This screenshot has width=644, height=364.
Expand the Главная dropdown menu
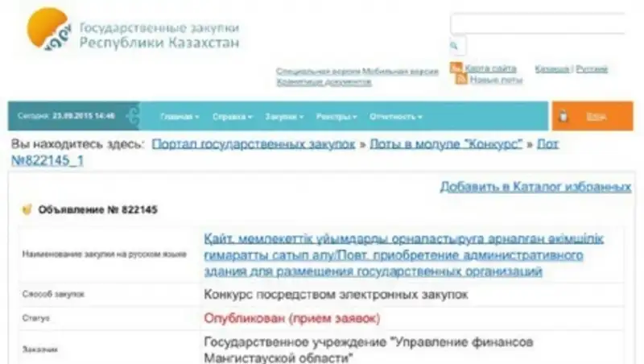[179, 117]
